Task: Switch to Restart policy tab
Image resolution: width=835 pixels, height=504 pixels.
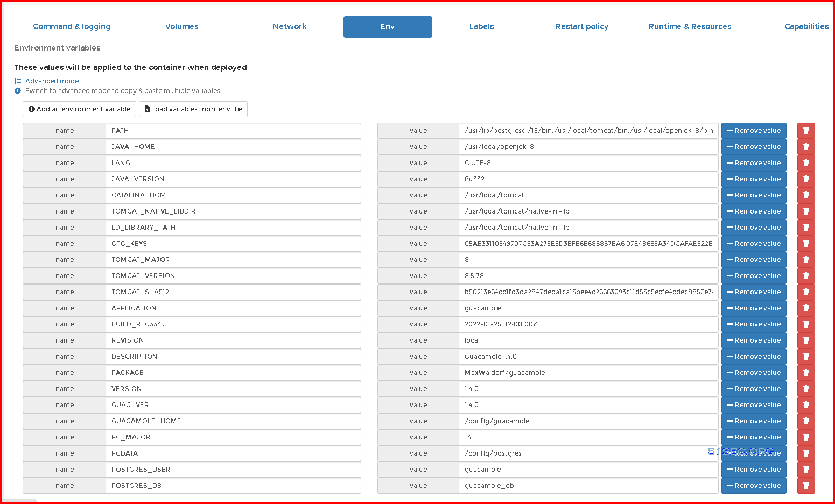Action: click(x=582, y=26)
